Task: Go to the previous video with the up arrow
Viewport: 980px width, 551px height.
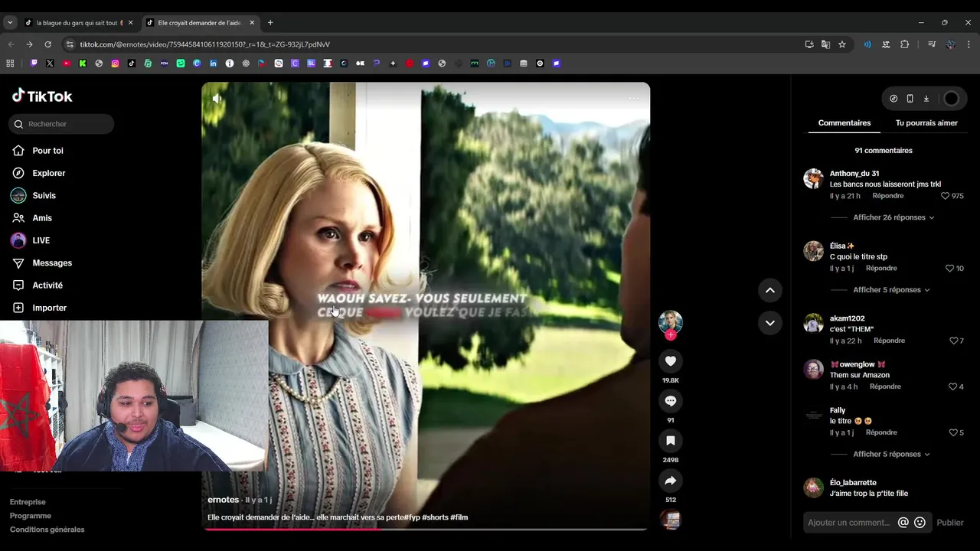Action: [x=770, y=290]
